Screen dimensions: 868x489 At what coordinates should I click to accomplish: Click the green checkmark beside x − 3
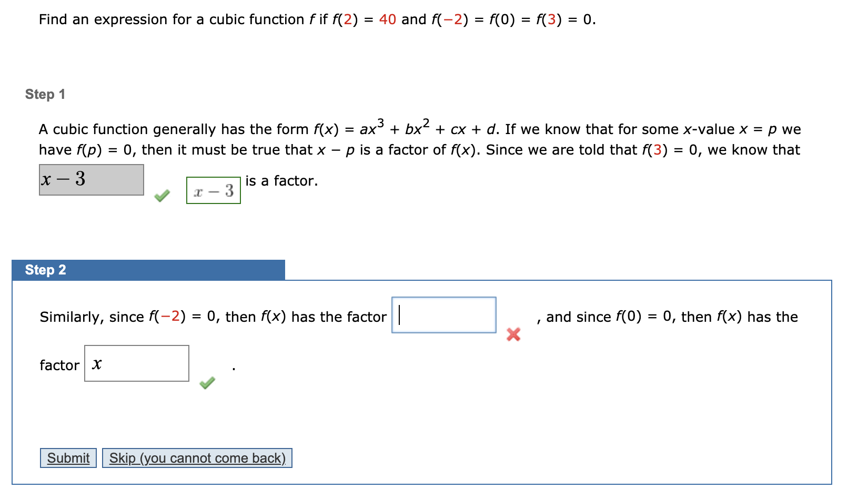click(x=163, y=196)
